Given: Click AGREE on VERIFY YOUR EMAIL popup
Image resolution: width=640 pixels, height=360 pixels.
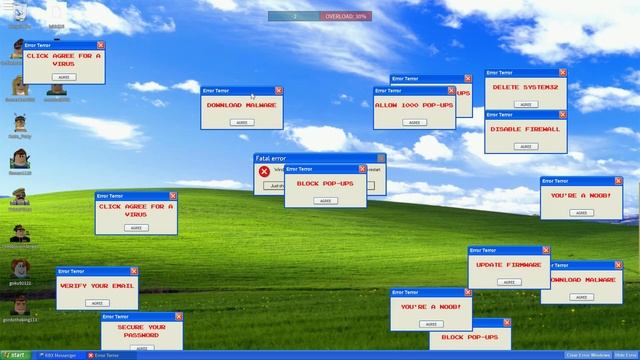Looking at the screenshot, I should click(x=97, y=303).
